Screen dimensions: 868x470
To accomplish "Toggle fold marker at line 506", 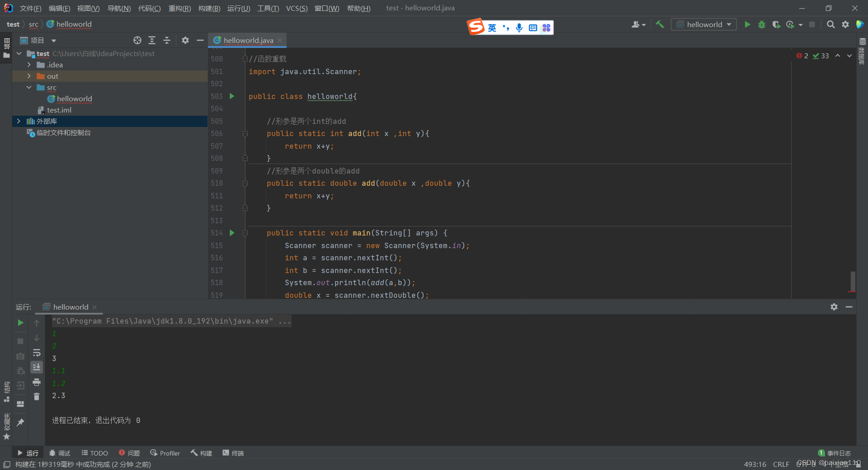I will (x=245, y=134).
